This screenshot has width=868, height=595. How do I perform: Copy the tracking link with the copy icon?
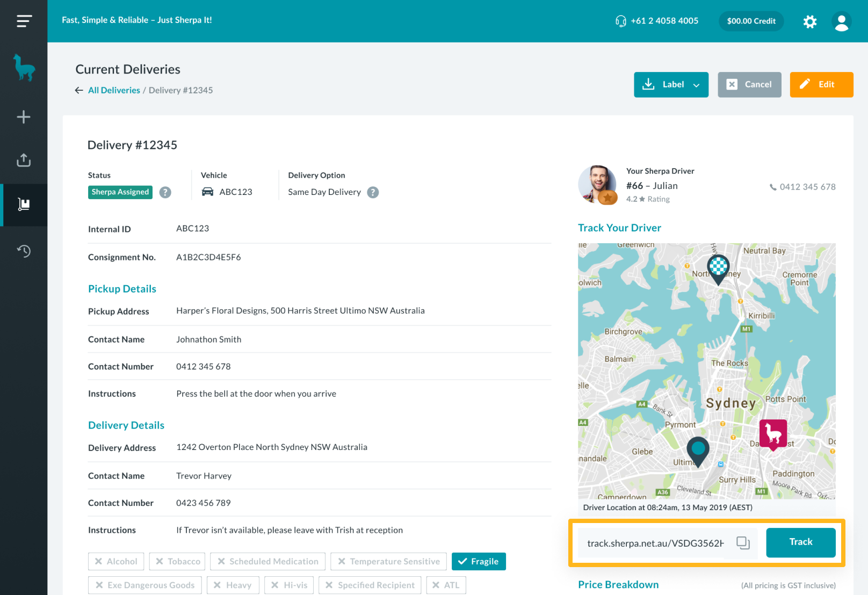coord(743,543)
